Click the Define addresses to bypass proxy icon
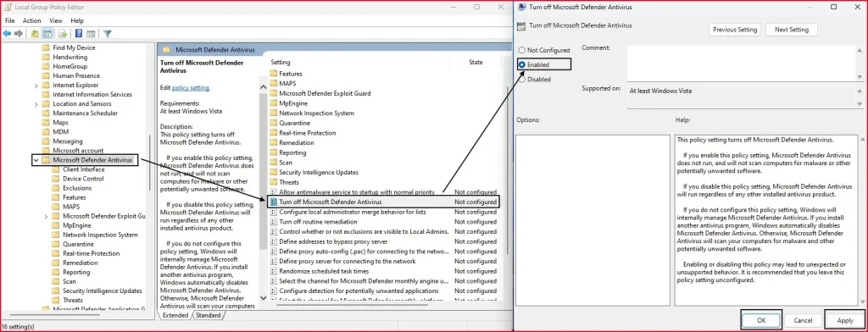The width and height of the screenshot is (868, 332). coord(273,241)
